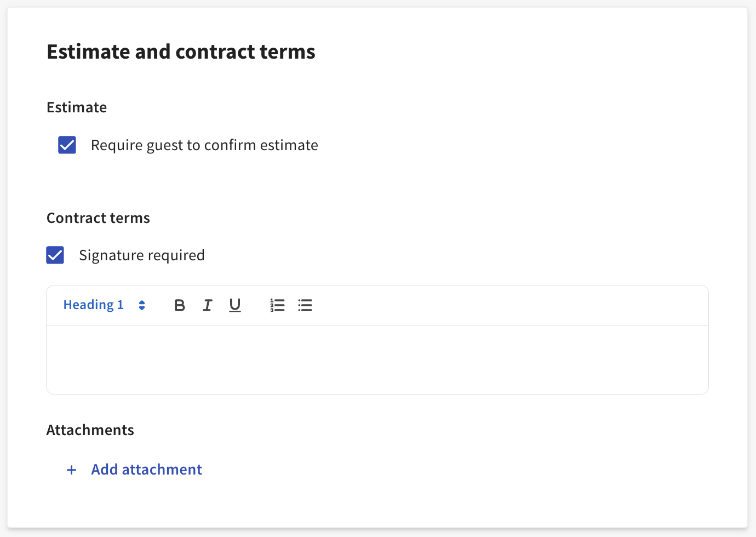Click the plus icon beside Add attachment
Screen dimensions: 756x537
(71, 470)
